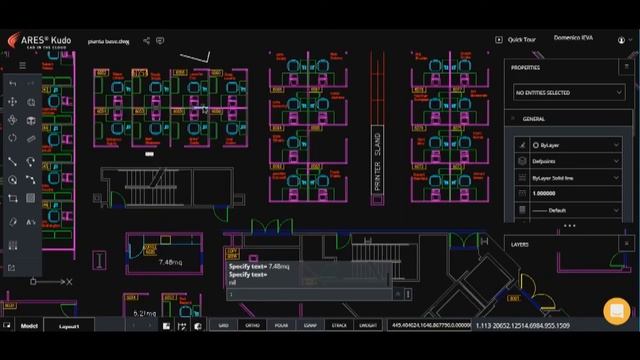Click the coordinate axes icon in status bar
The image size is (640, 360).
tap(182, 326)
